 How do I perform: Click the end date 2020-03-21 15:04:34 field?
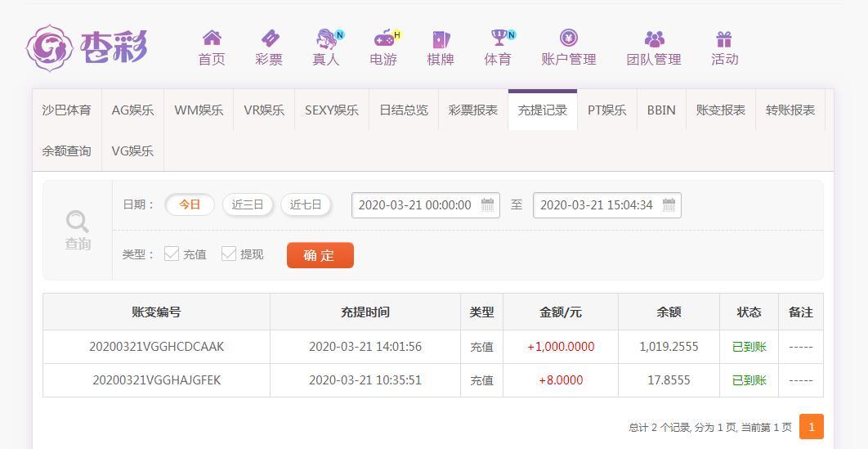[607, 204]
